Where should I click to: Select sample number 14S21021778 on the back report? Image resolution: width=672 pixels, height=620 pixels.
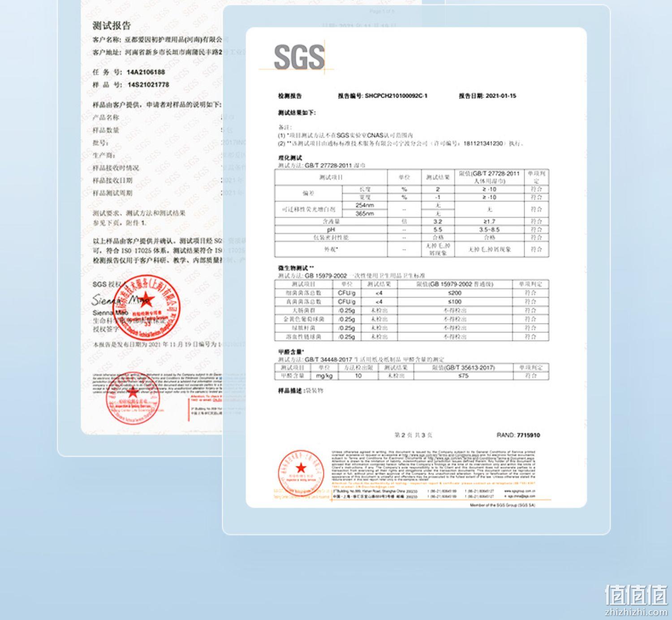pos(148,85)
